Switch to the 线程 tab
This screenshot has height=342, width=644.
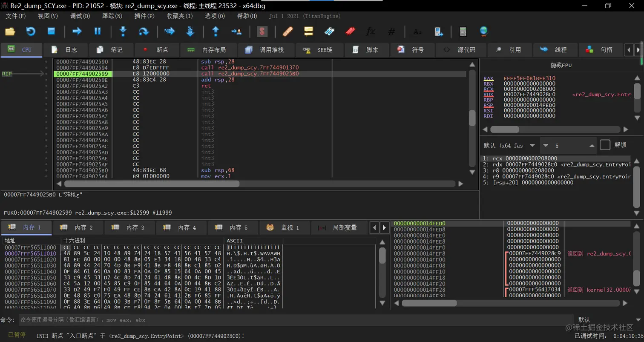pos(554,50)
